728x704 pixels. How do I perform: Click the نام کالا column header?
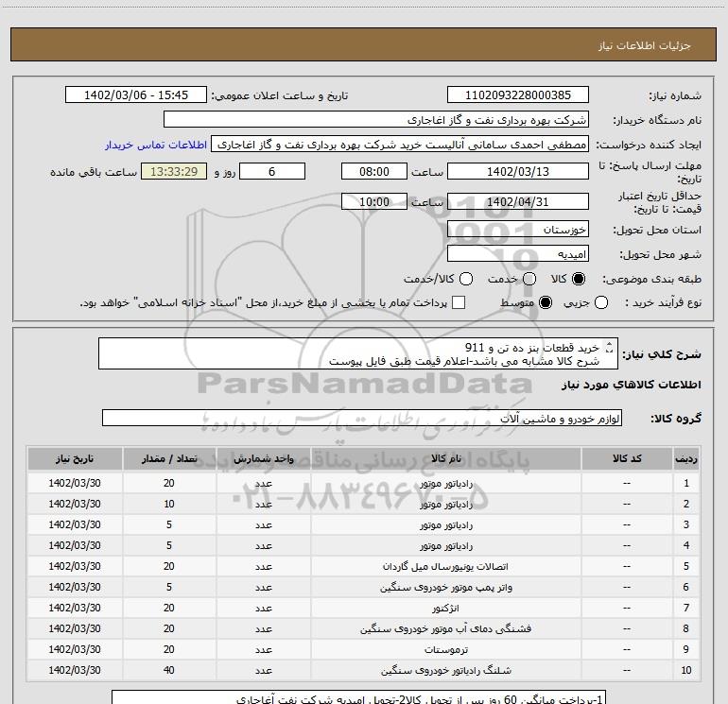click(445, 459)
